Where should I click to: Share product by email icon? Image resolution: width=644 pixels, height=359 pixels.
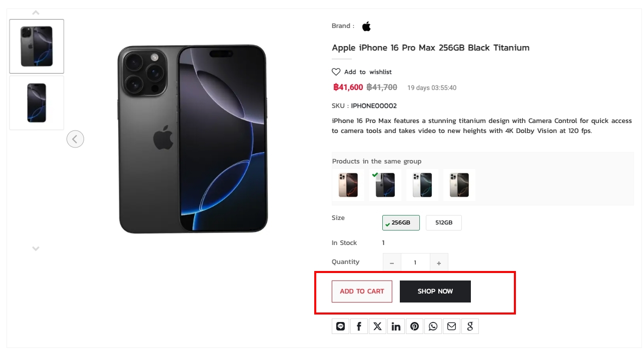click(452, 326)
